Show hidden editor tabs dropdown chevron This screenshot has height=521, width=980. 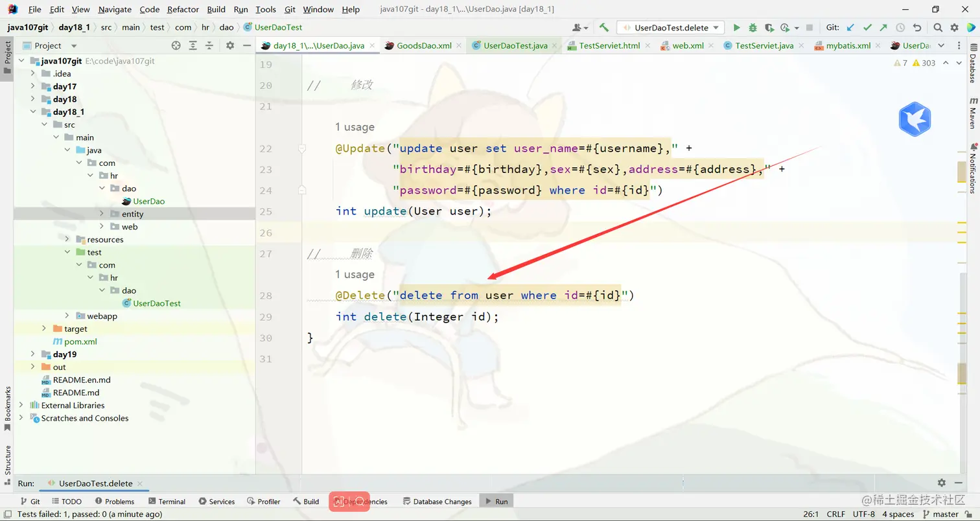(x=942, y=46)
